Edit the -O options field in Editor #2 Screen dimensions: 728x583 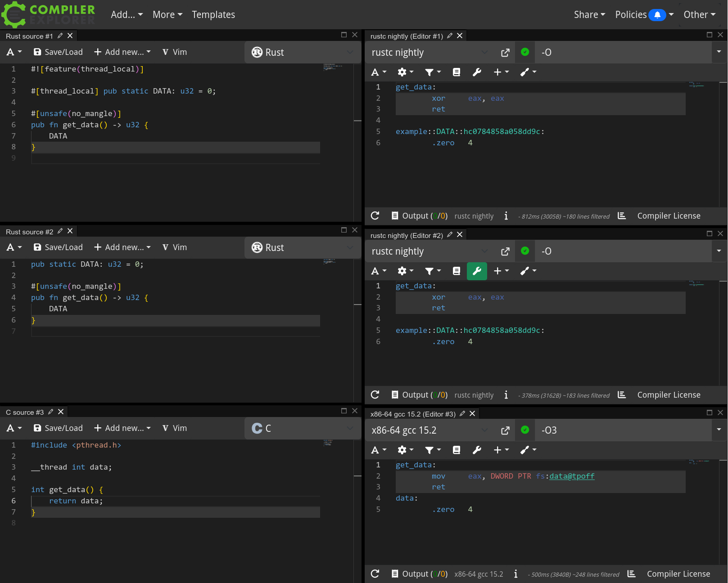pyautogui.click(x=624, y=251)
